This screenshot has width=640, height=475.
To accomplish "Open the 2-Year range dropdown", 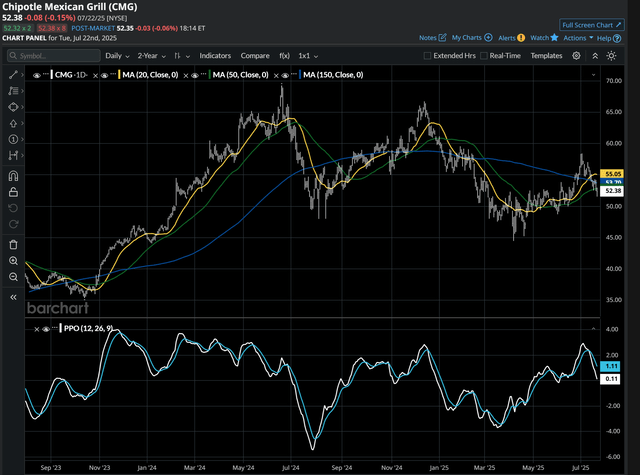I will click(x=151, y=56).
